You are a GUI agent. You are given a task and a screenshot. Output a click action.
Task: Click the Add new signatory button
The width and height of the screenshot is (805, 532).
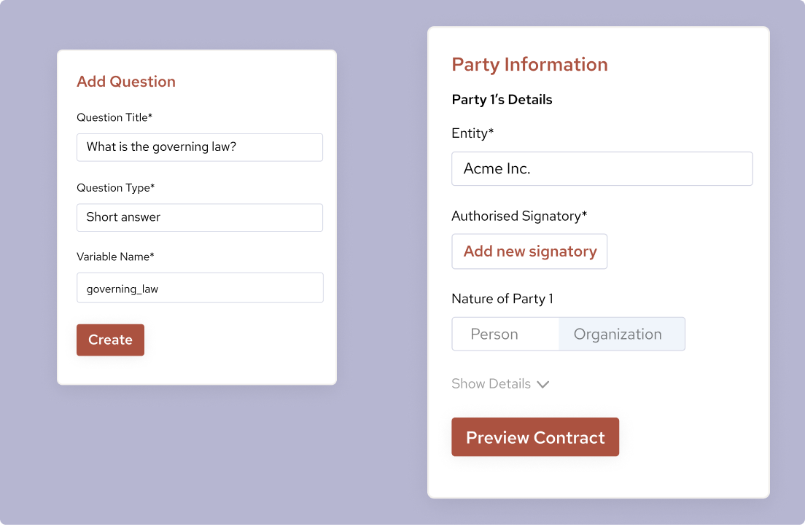[529, 251]
